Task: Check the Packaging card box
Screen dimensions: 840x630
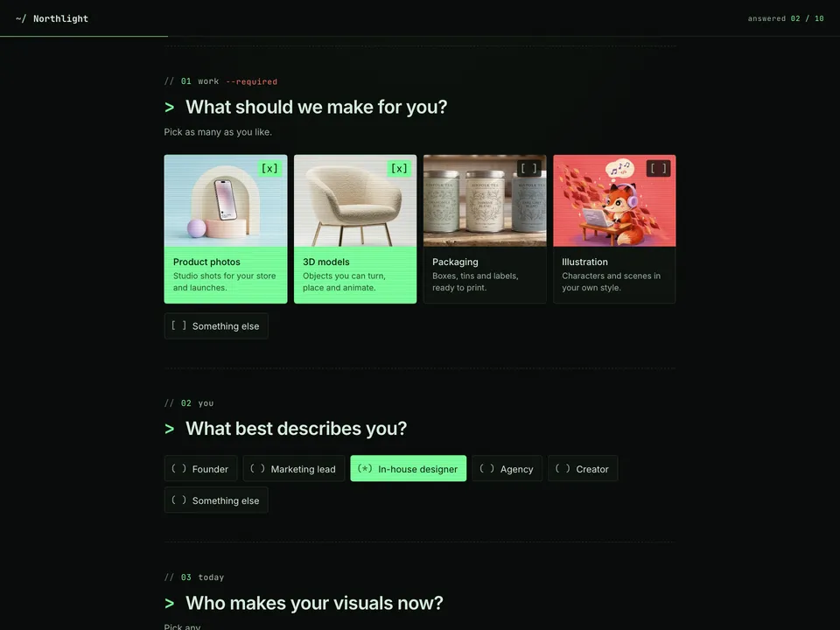Action: [x=528, y=169]
